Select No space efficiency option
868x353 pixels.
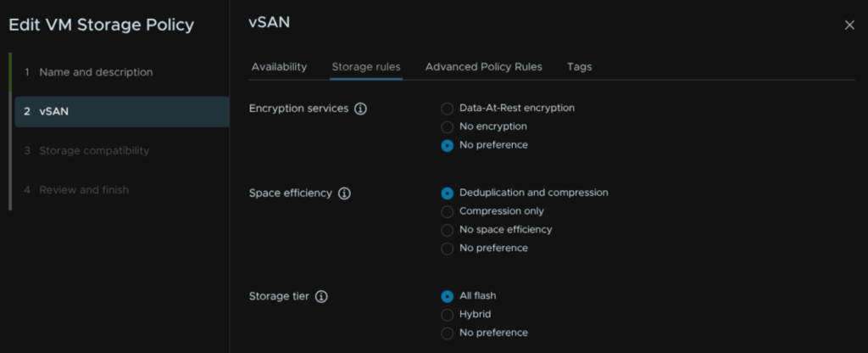tap(448, 230)
